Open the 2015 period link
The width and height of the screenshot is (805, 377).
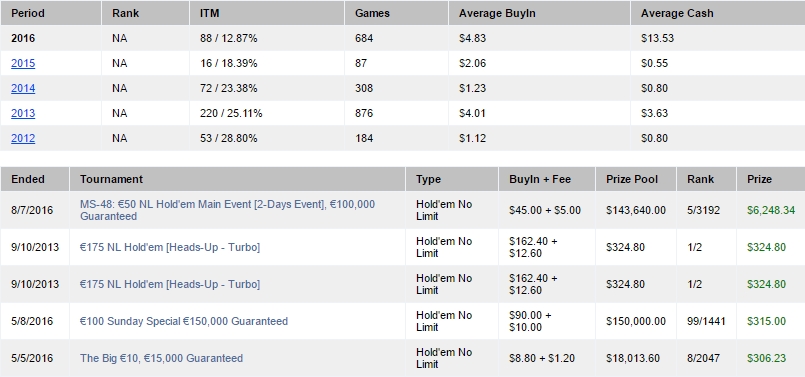click(x=23, y=63)
